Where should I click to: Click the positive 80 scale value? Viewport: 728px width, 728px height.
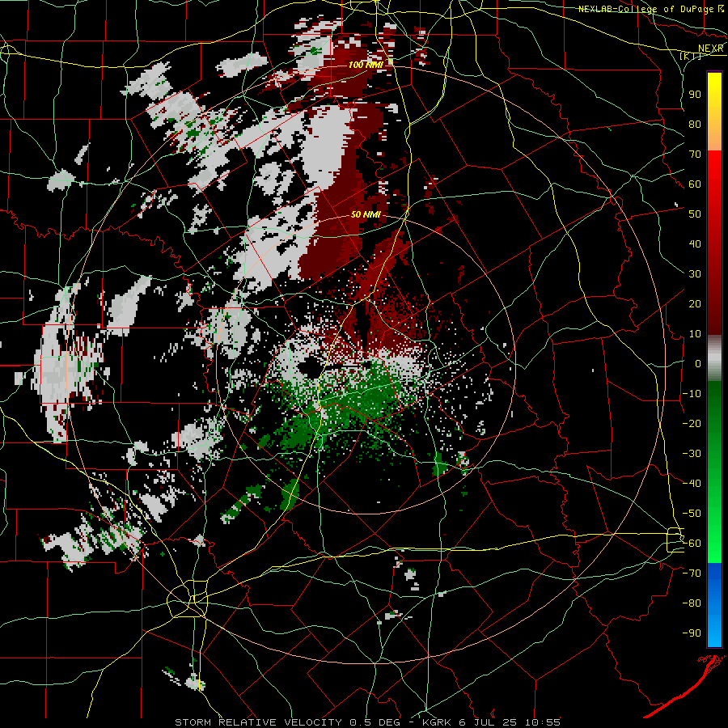(695, 125)
